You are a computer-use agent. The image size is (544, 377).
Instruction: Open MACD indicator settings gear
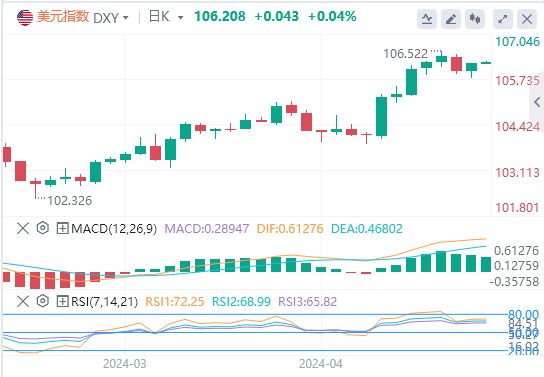[x=43, y=228]
